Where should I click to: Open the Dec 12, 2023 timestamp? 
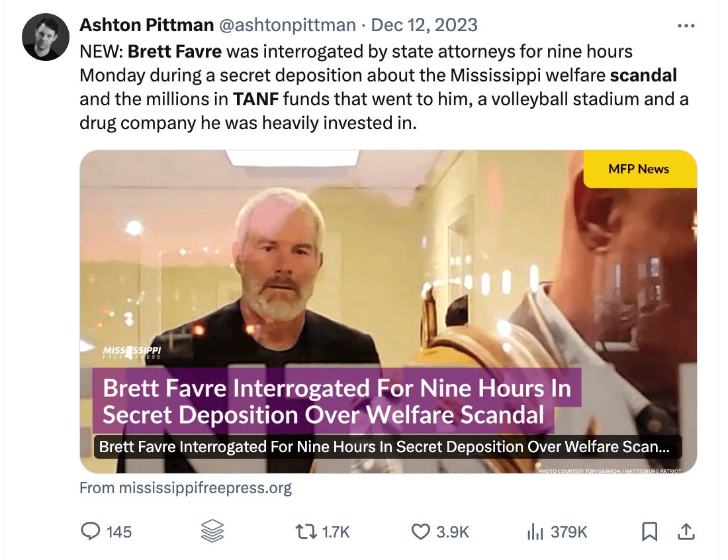pos(424,25)
